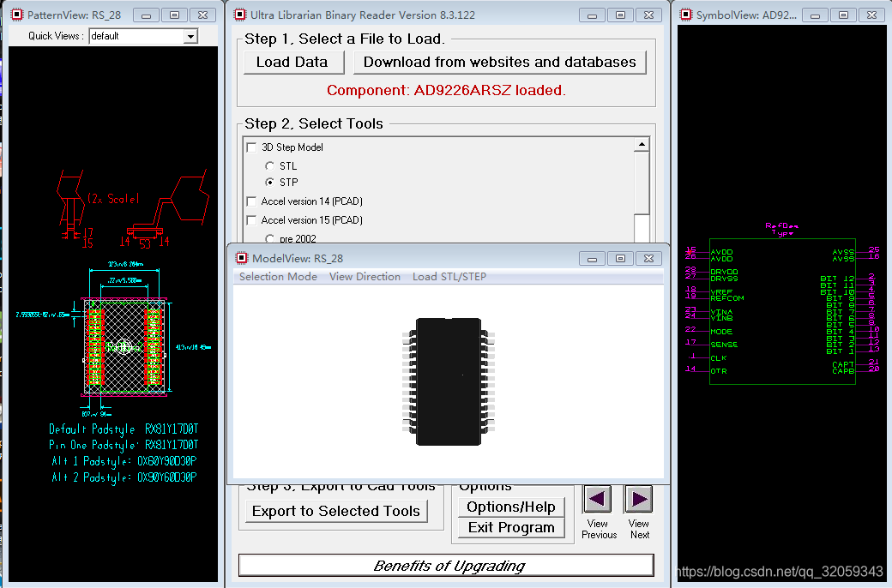The width and height of the screenshot is (892, 588).
Task: Click the SENSE pin label in SymbolView
Action: (x=724, y=345)
